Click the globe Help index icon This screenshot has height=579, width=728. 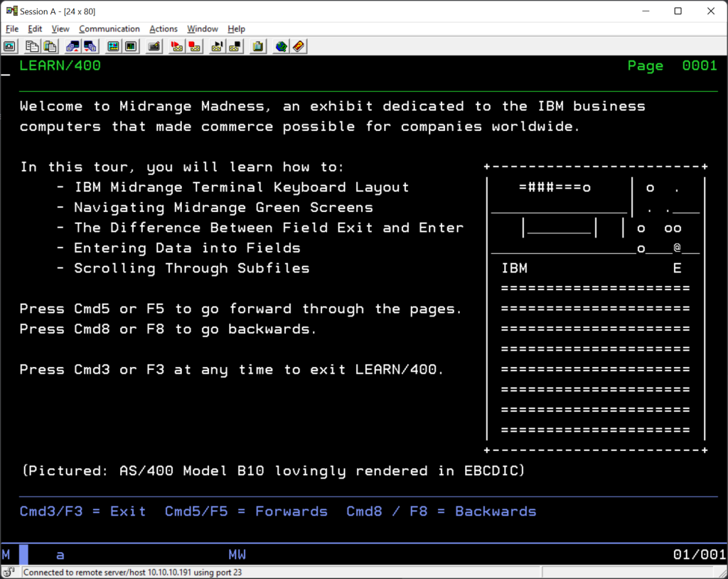click(280, 46)
